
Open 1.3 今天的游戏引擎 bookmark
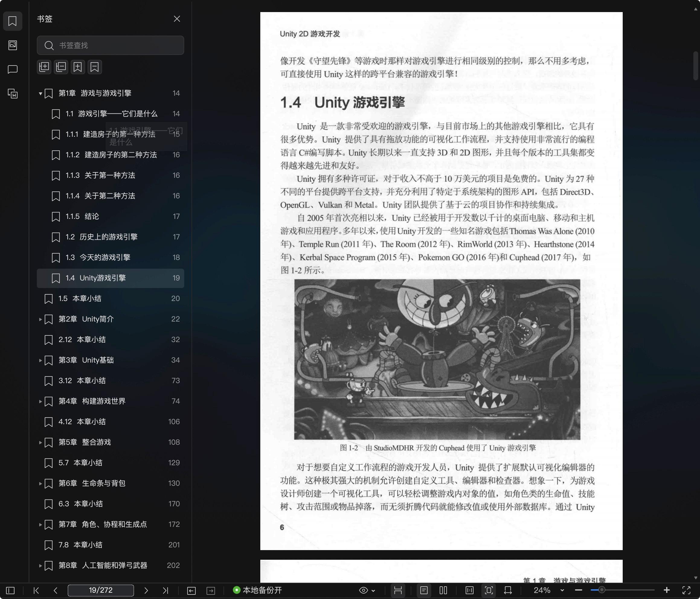(x=111, y=258)
